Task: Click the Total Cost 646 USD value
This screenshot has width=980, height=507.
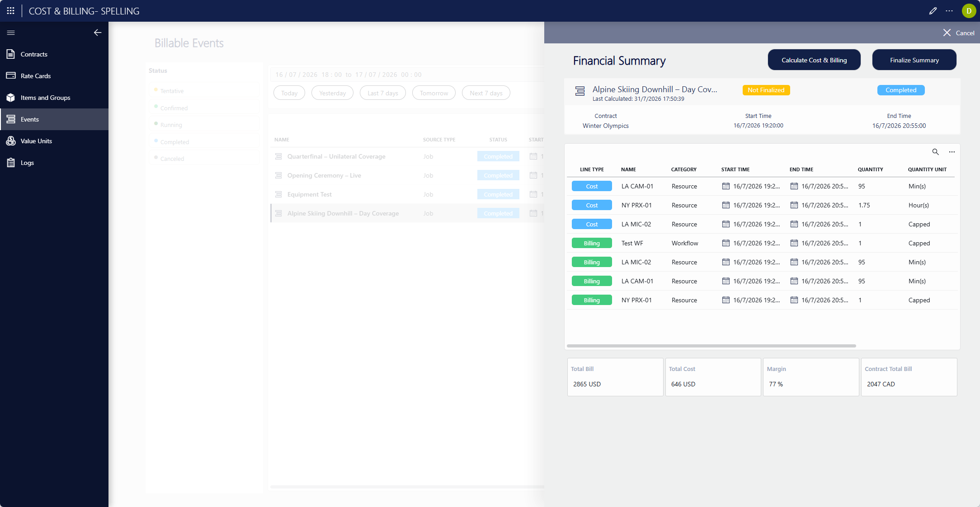Action: click(683, 384)
